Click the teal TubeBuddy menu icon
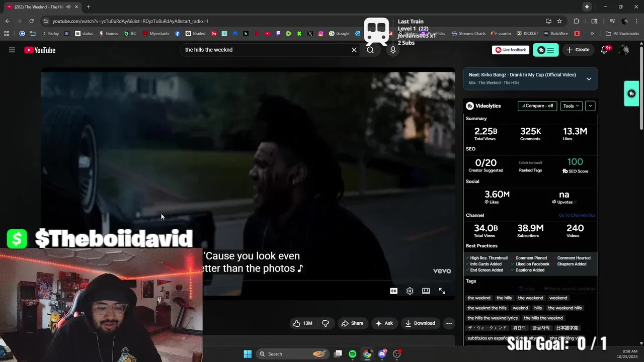644x362 pixels. [x=546, y=50]
